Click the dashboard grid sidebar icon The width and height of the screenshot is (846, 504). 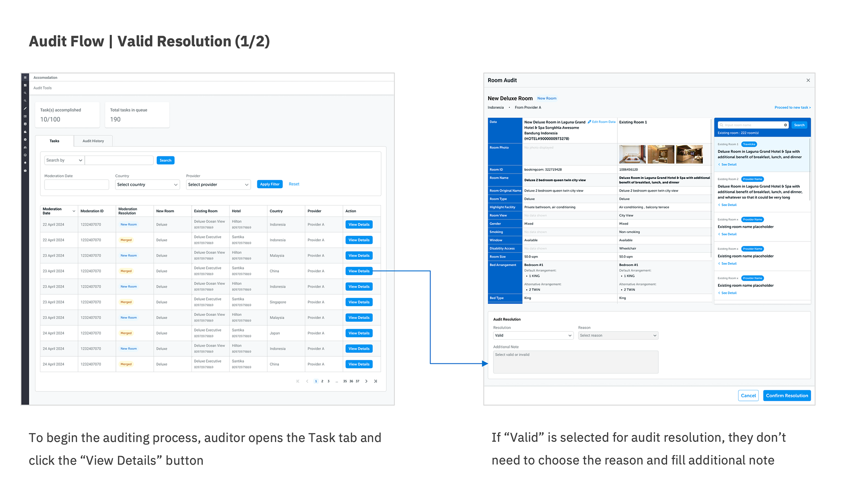coord(25,85)
